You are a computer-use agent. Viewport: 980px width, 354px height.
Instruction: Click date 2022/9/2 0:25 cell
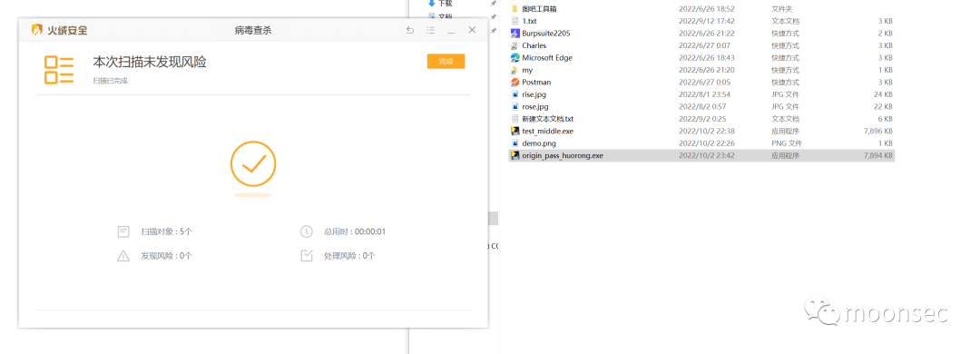coord(702,119)
